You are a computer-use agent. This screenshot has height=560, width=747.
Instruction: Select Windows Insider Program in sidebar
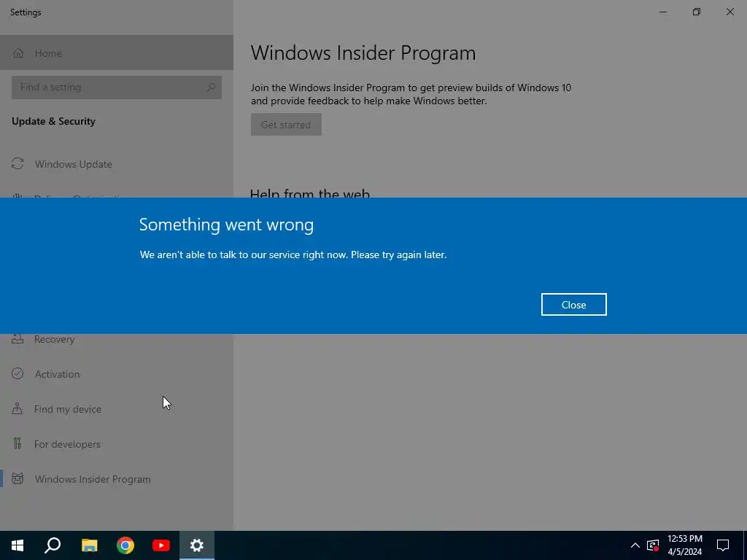117,479
